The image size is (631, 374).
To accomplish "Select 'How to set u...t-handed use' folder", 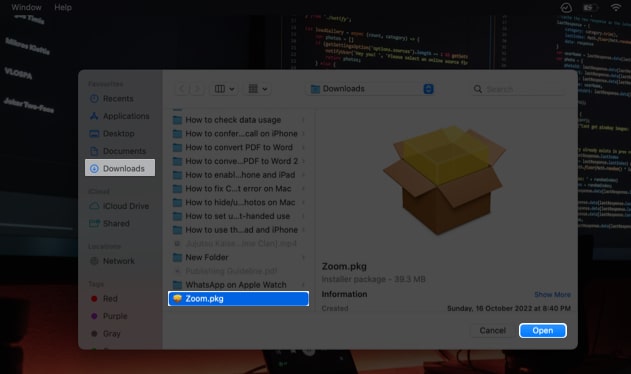I will [239, 216].
